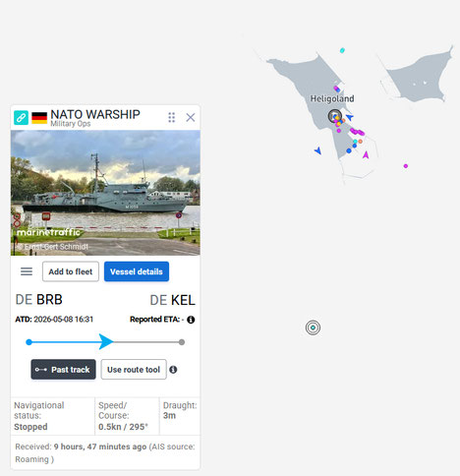Viewport: 460px width, 476px height.
Task: Click the teal link icon beside the flag
Action: point(21,117)
